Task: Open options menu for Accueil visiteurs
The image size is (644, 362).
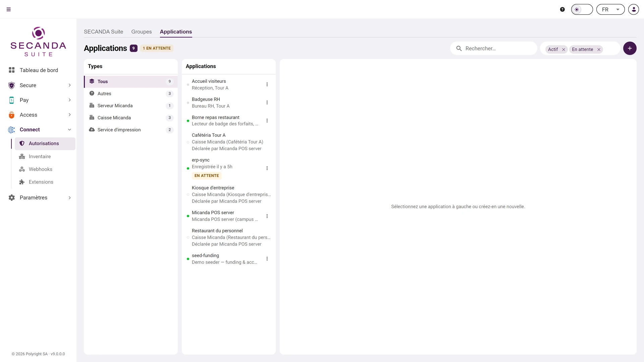Action: (x=267, y=84)
